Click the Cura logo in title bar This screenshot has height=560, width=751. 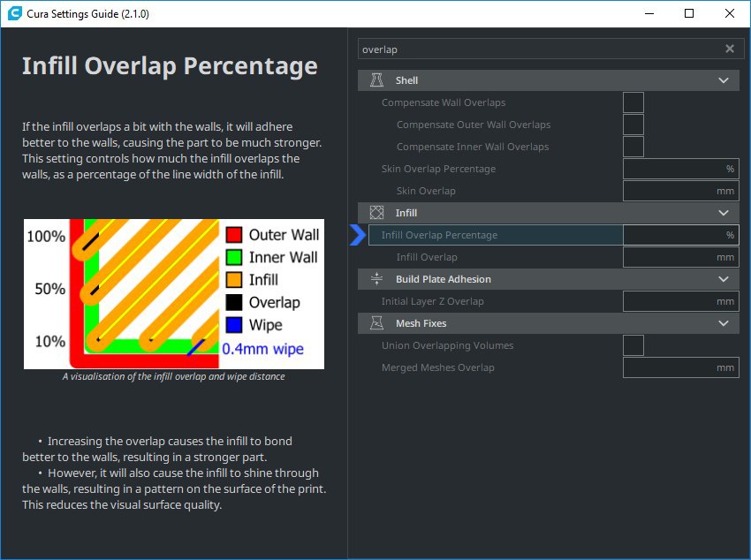click(14, 13)
